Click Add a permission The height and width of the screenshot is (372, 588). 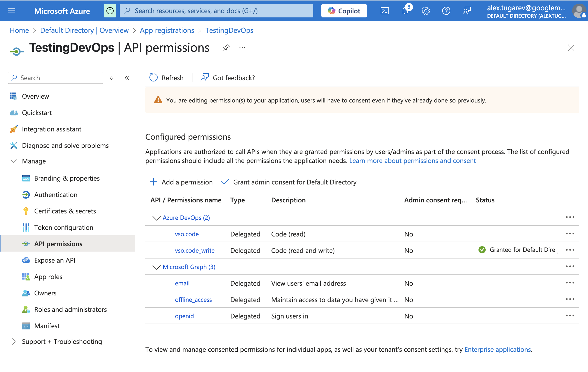(x=181, y=182)
